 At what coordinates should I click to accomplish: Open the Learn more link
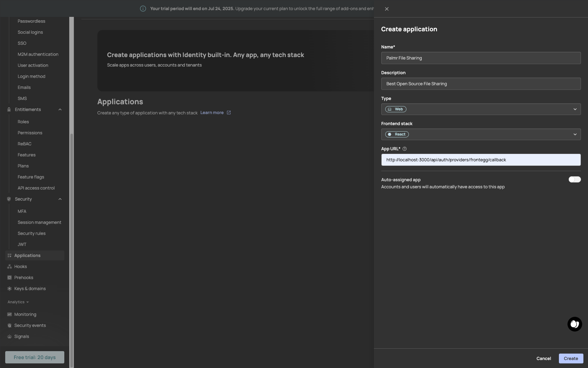[212, 113]
